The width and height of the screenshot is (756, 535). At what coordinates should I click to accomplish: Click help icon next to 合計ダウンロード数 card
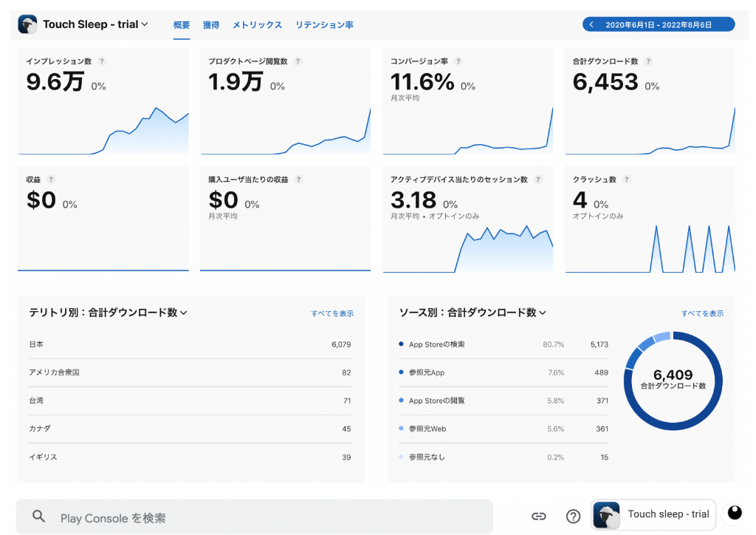pos(648,61)
